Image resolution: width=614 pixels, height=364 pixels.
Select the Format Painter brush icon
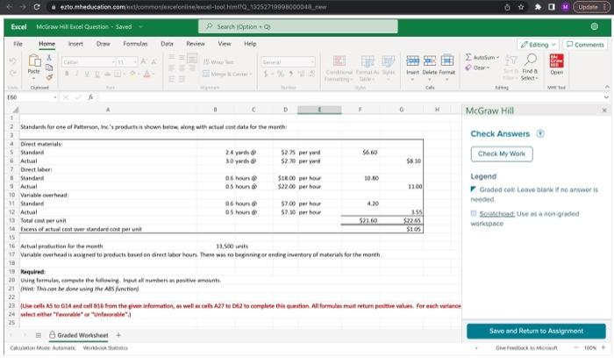pyautogui.click(x=49, y=77)
